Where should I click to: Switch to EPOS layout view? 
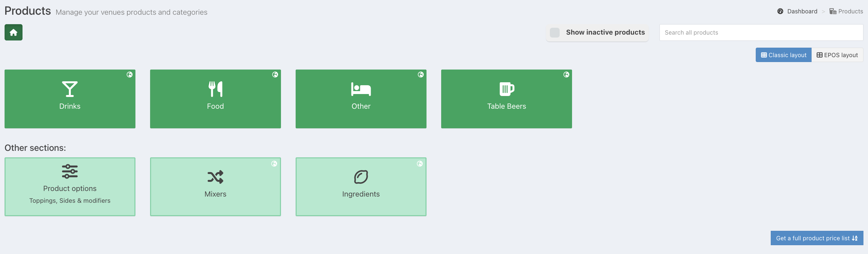tap(837, 55)
